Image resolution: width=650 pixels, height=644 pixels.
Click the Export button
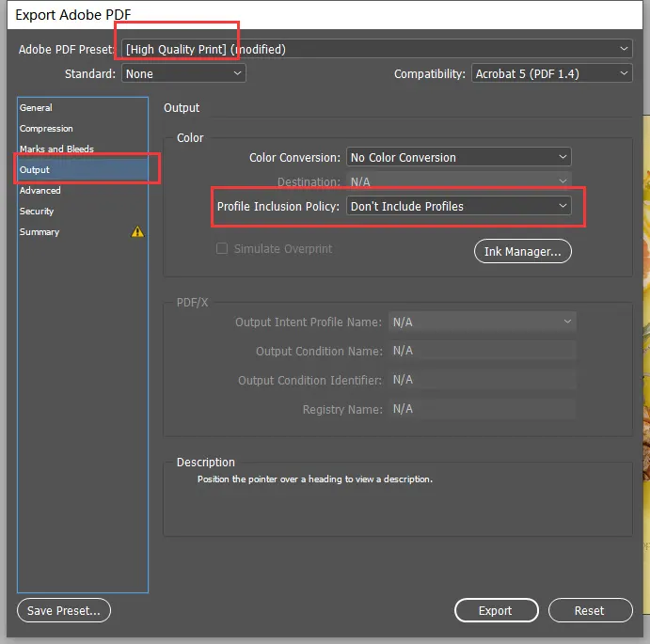pos(497,610)
